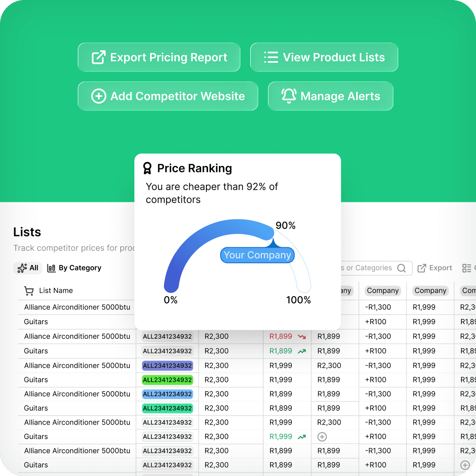
Task: Expand the Company column header dropdown
Action: pyautogui.click(x=383, y=291)
